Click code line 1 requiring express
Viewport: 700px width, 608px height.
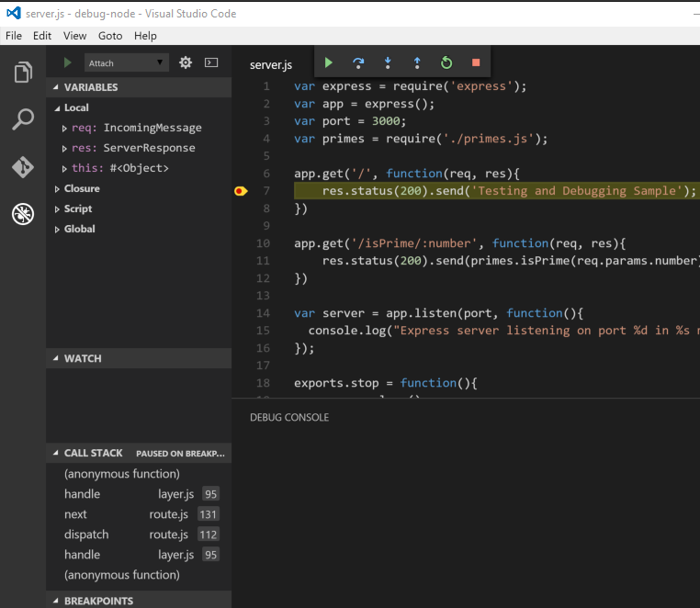(411, 86)
